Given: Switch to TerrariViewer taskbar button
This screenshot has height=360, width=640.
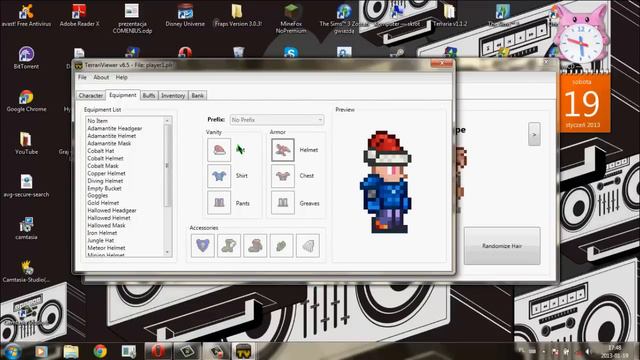Looking at the screenshot, I should (243, 351).
